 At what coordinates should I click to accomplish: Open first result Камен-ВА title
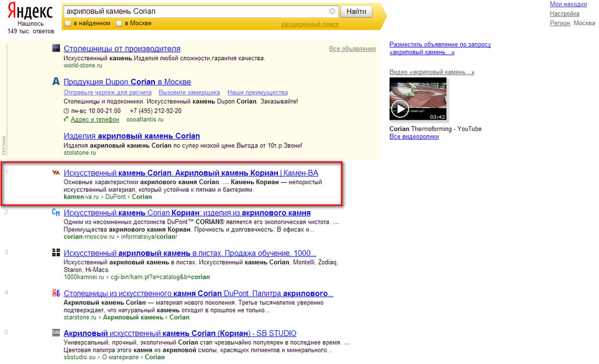tap(191, 173)
